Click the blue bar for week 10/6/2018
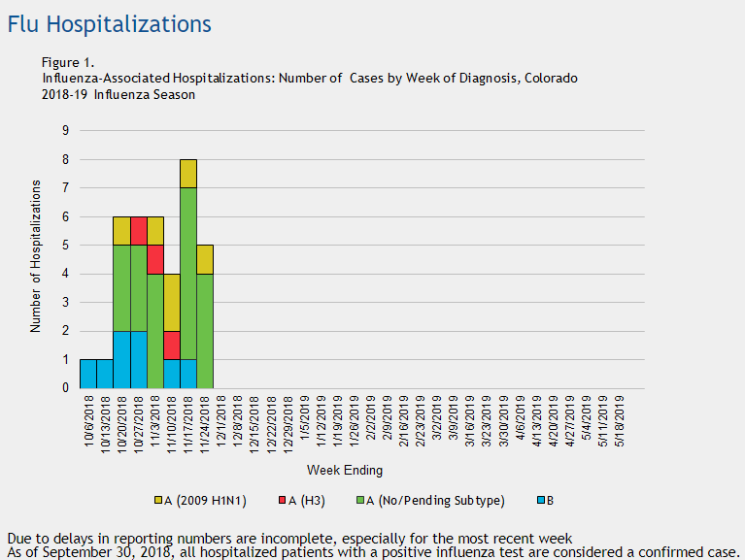Viewport: 745px width, 560px height. point(88,374)
